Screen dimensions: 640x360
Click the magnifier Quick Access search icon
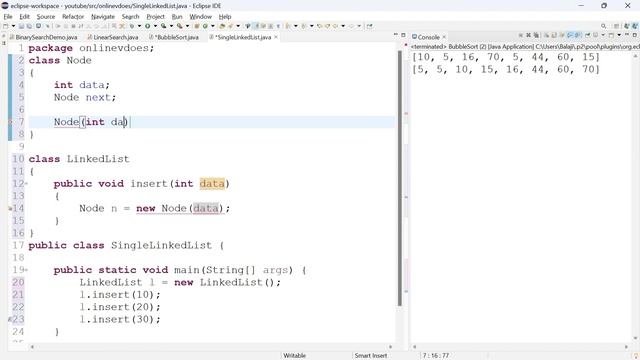coord(603,26)
